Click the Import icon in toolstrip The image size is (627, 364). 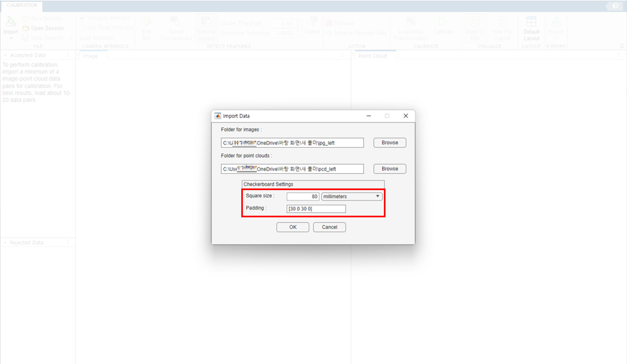(x=11, y=22)
